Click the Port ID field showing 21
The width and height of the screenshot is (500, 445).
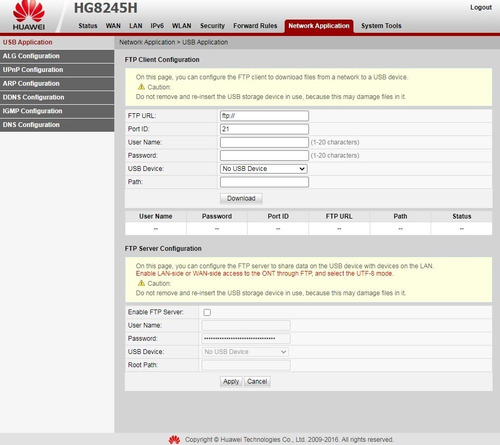[264, 129]
